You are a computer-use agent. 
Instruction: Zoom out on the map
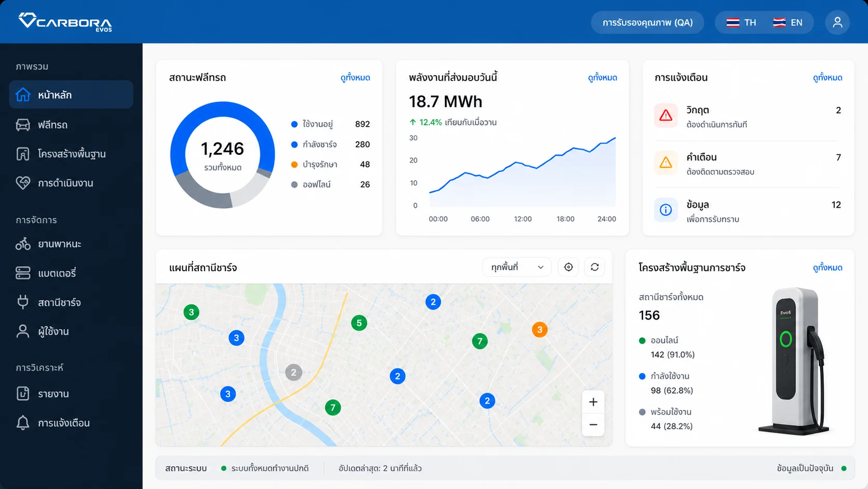pyautogui.click(x=593, y=425)
